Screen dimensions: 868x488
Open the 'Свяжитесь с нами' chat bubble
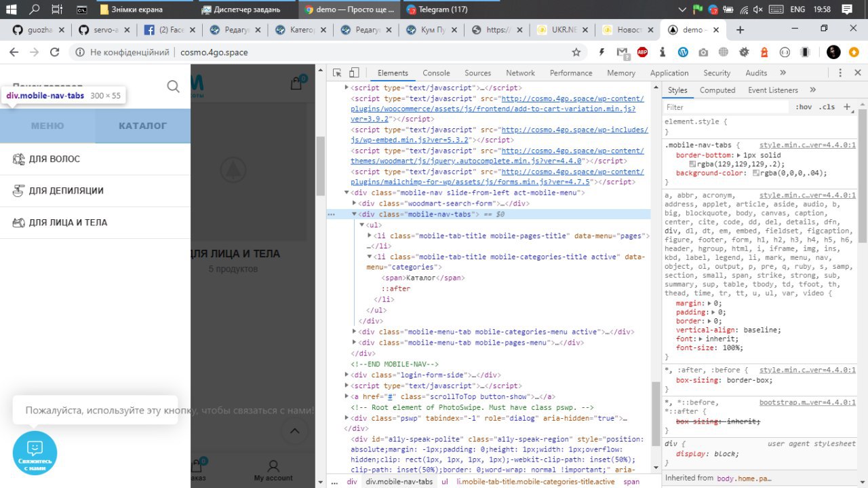coord(35,453)
